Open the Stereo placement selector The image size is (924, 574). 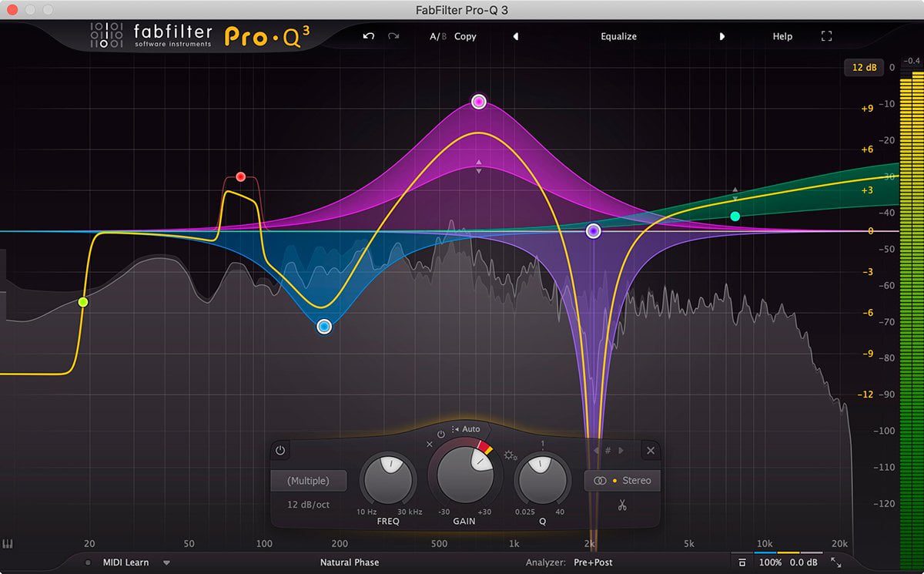pos(622,481)
